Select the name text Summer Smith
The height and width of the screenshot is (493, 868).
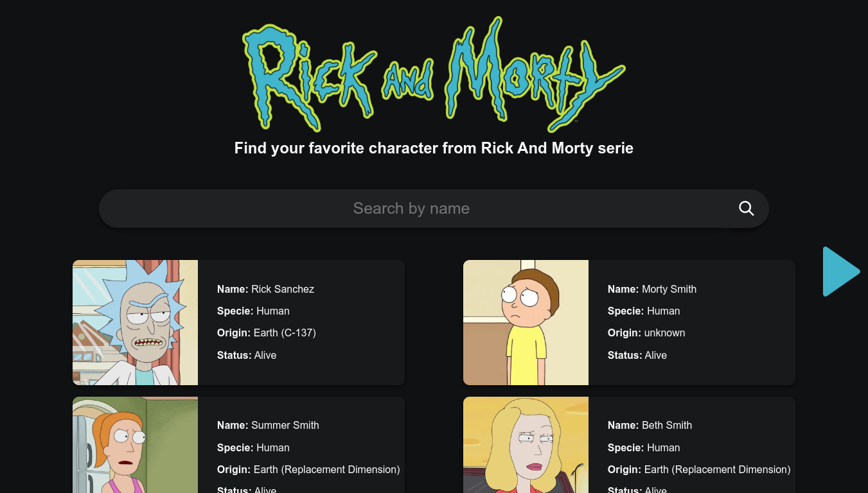pyautogui.click(x=285, y=425)
